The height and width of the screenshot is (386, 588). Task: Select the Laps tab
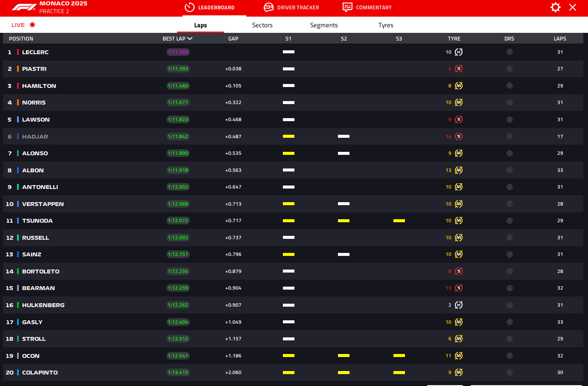(x=201, y=25)
